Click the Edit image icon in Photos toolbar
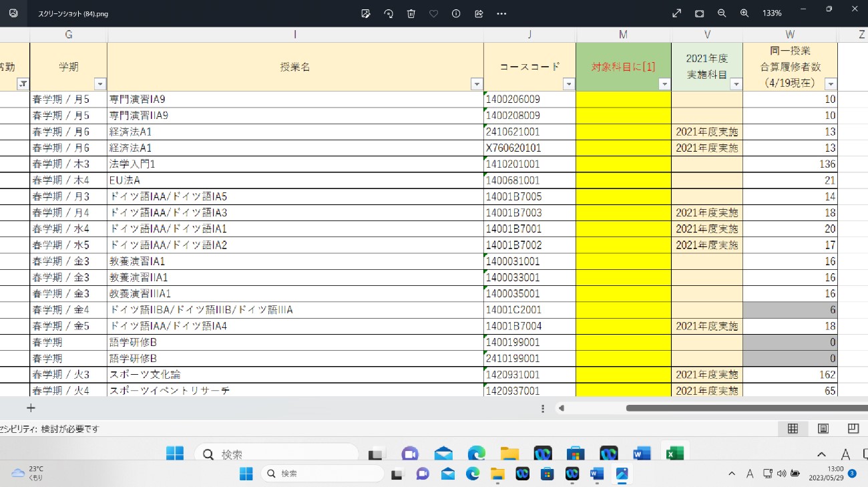 coord(366,13)
